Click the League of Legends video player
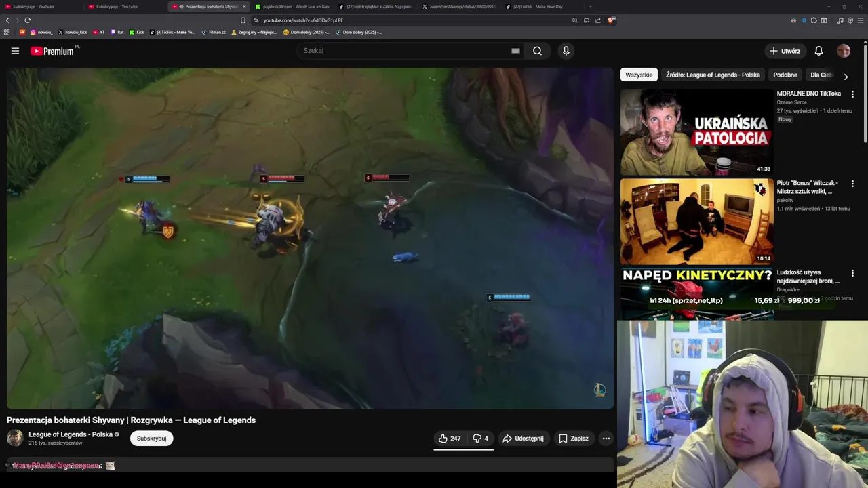 coord(310,237)
